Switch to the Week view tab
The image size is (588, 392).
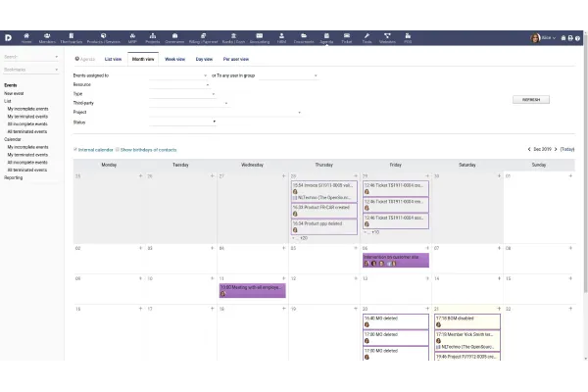(174, 59)
